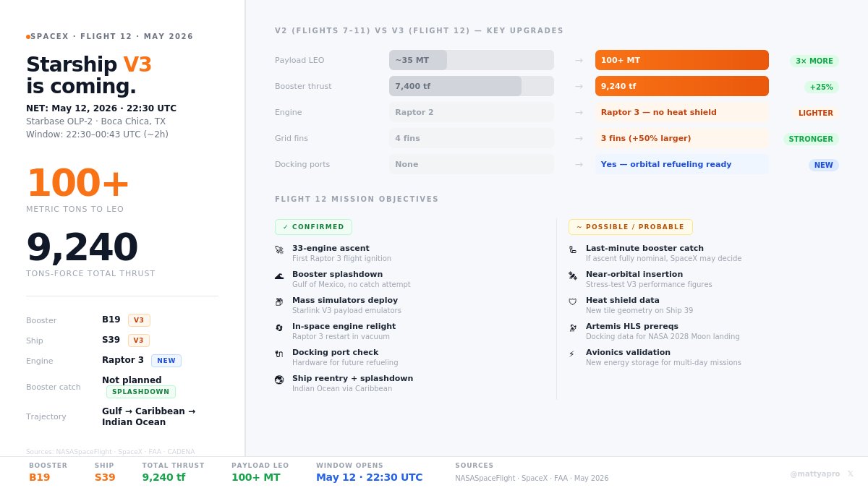The width and height of the screenshot is (868, 488).
Task: Click the orange 9,240 tf thrust bar
Action: [682, 86]
